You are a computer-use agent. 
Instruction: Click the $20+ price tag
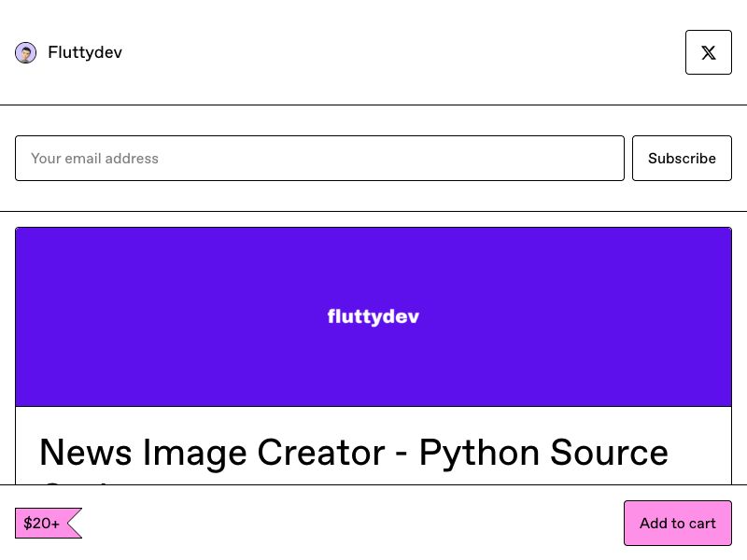click(41, 524)
